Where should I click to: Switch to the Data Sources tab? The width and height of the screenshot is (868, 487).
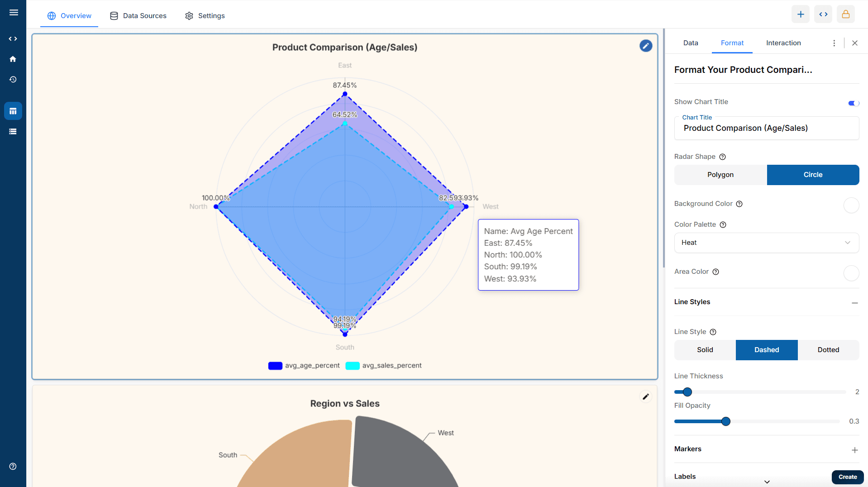(x=138, y=16)
